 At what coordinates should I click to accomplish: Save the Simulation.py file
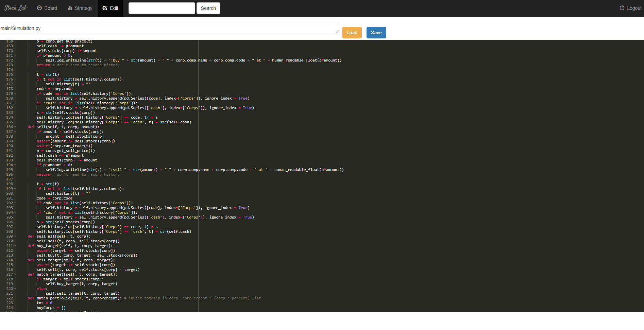(376, 33)
